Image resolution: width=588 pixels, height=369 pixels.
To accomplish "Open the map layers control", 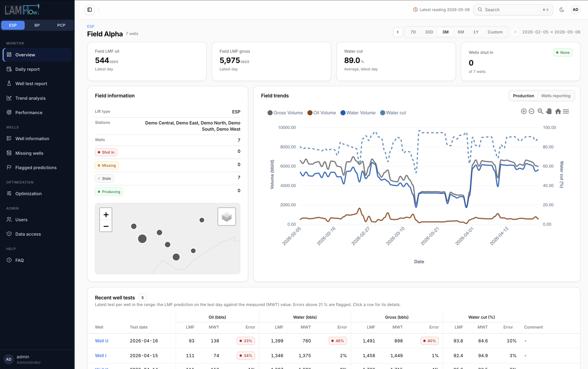I will point(227,216).
